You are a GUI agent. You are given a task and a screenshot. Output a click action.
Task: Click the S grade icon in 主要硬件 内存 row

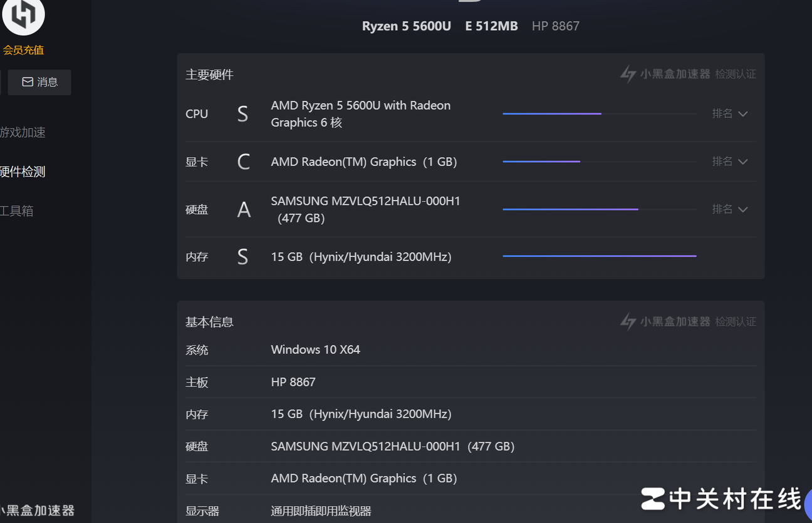click(x=242, y=257)
